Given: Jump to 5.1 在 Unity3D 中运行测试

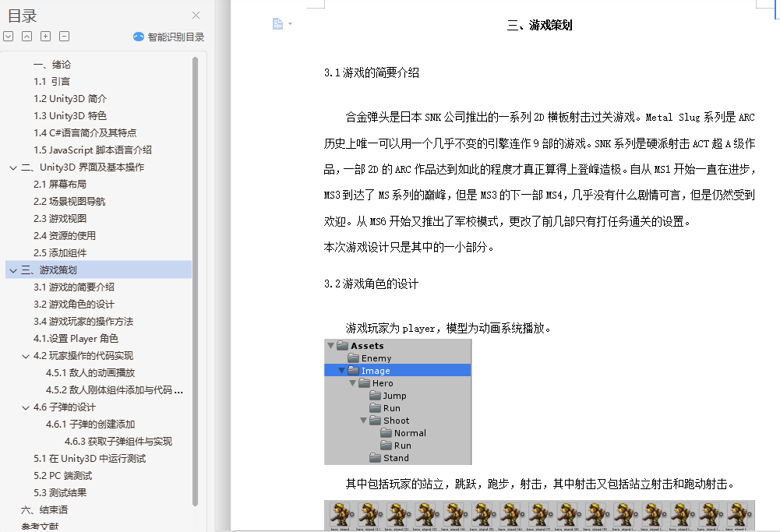Looking at the screenshot, I should tap(90, 459).
